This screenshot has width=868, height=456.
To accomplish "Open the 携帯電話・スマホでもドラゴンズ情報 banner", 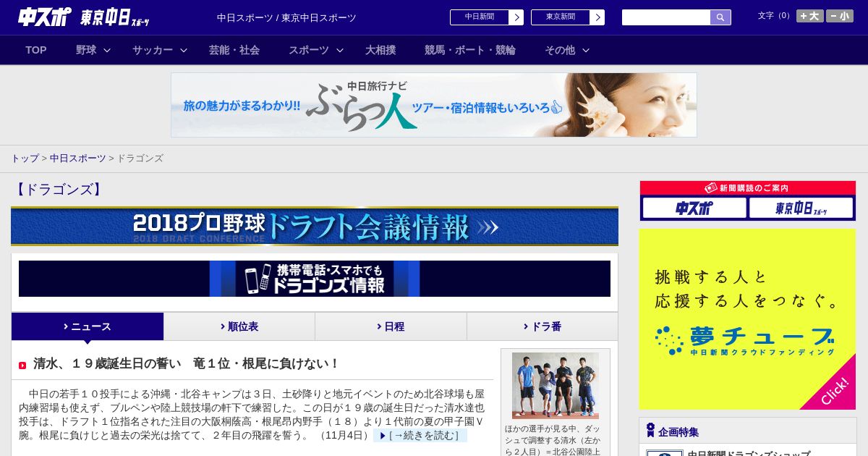I will pyautogui.click(x=315, y=279).
